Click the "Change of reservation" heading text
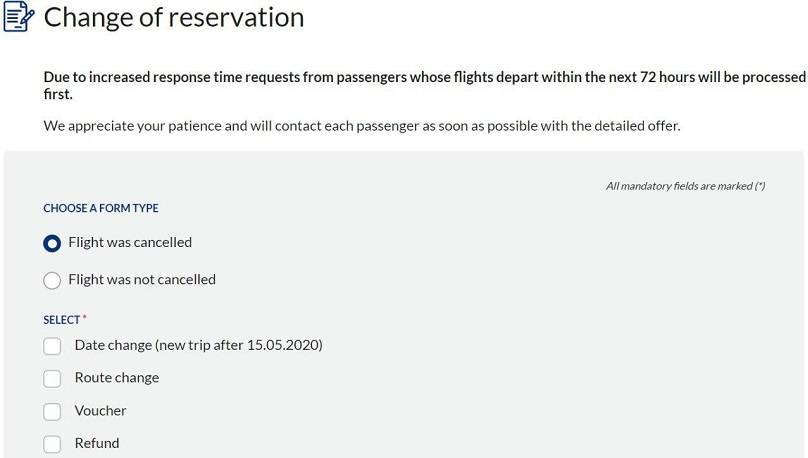The height and width of the screenshot is (458, 808). pos(174,17)
